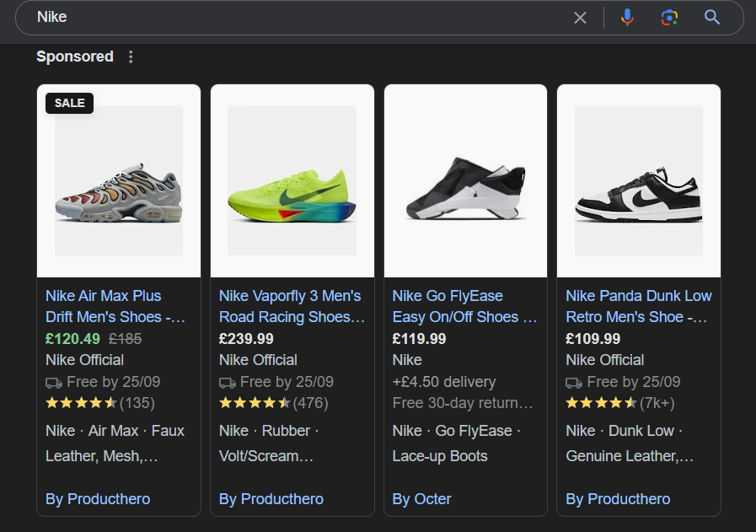
Task: Click Genuine Leather text on Dunk card
Action: (630, 456)
